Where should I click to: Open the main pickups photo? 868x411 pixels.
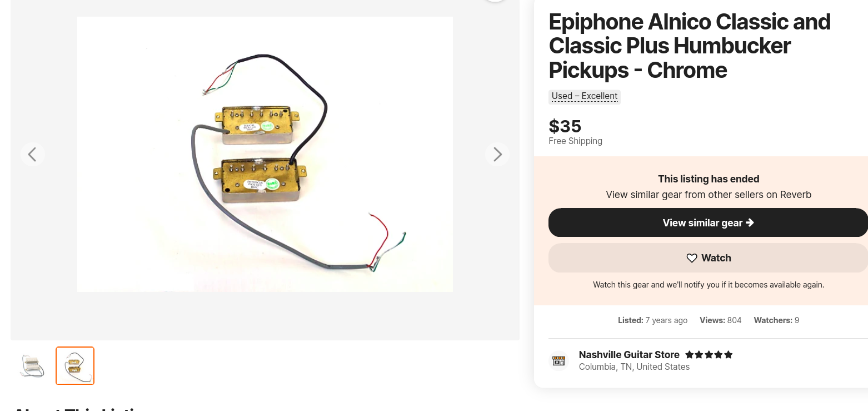coord(265,154)
